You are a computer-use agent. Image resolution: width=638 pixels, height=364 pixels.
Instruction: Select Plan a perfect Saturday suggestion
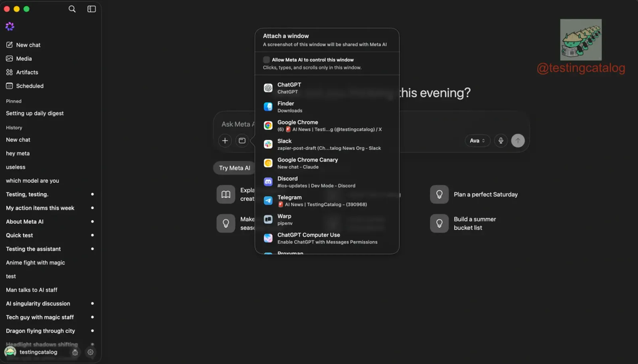point(474,195)
